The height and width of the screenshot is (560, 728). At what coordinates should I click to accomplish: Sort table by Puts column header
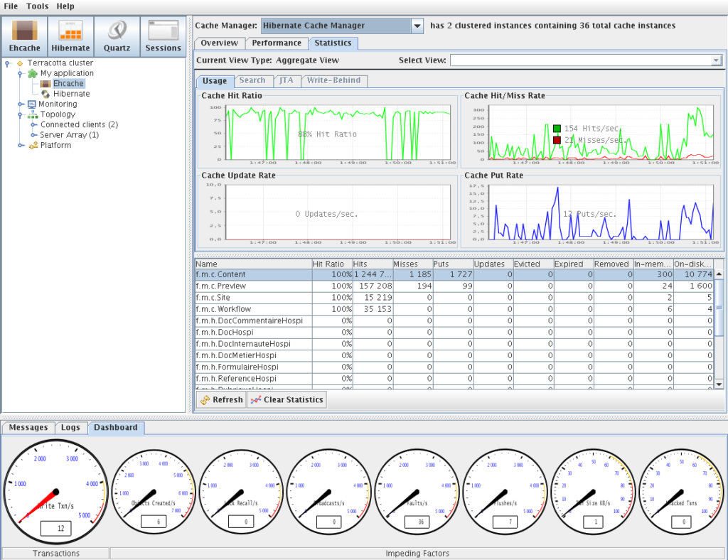point(453,264)
